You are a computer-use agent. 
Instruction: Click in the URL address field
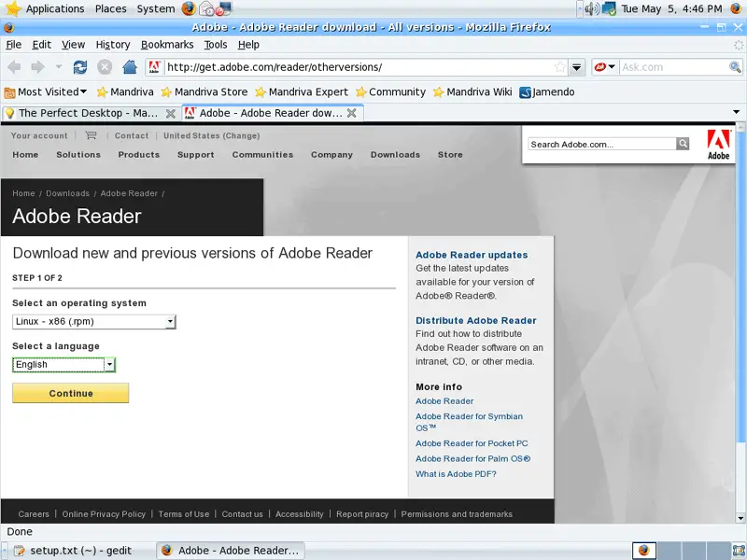tap(359, 67)
